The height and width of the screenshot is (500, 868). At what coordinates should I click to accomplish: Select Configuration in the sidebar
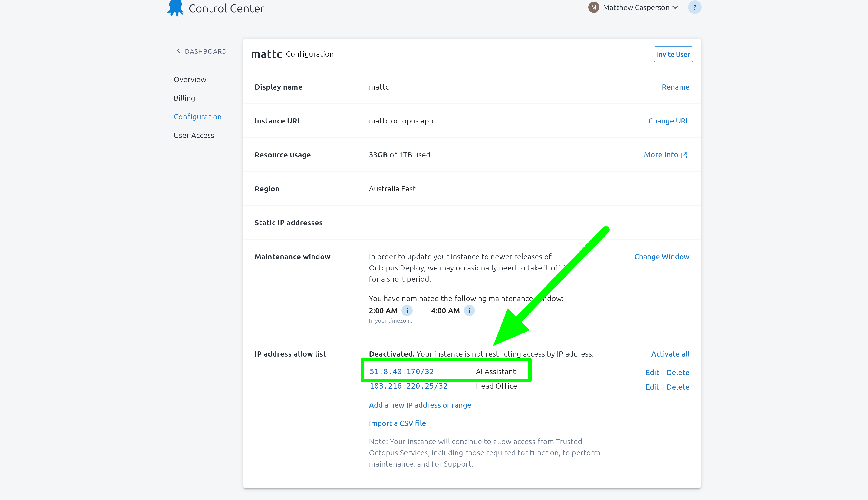pos(198,117)
